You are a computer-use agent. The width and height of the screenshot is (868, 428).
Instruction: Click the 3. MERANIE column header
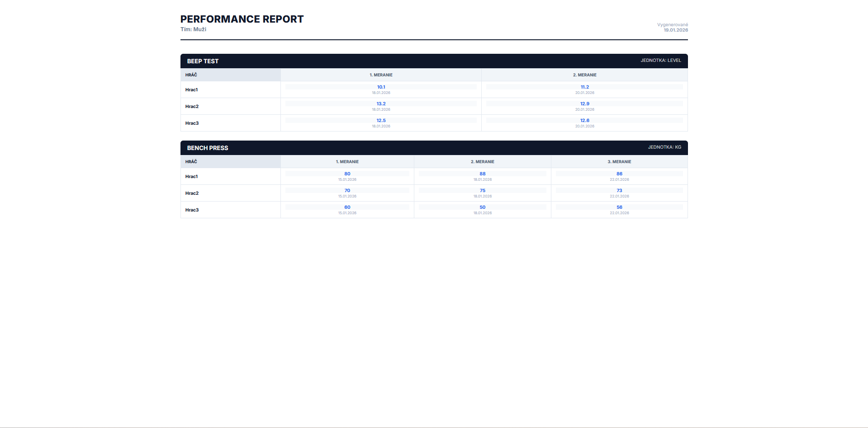619,162
